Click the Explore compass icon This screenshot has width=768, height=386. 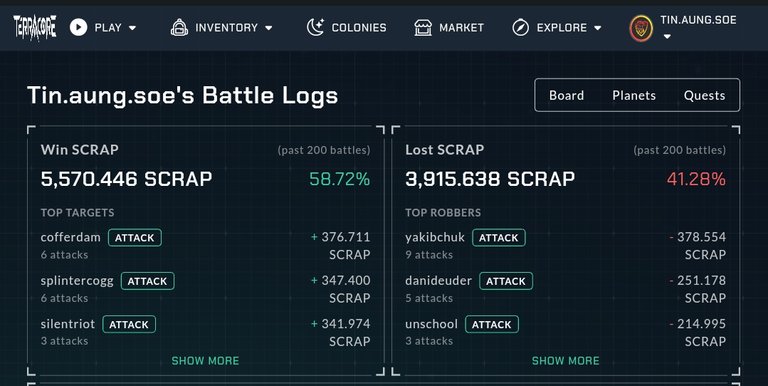(521, 27)
